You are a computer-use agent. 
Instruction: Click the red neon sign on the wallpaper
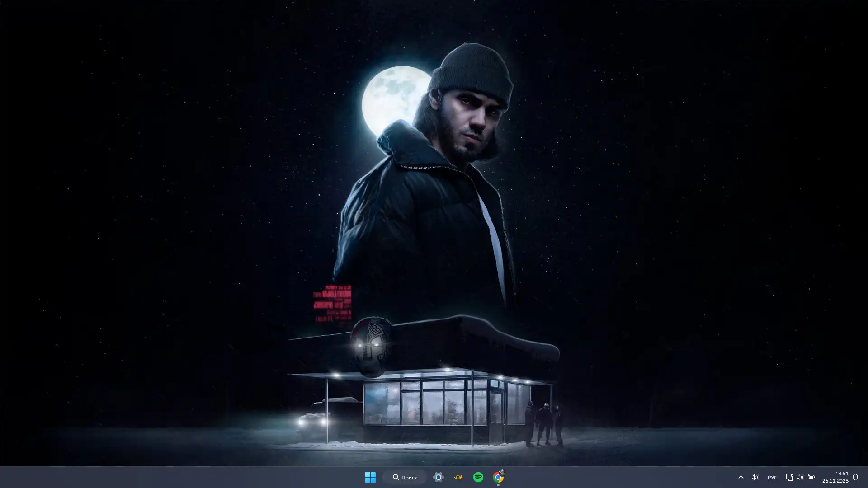pos(332,303)
